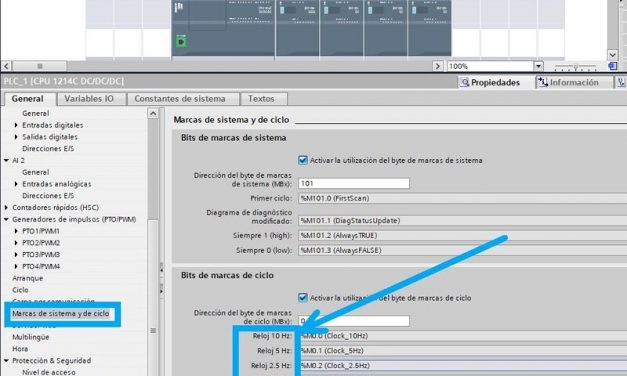
Task: Switch to the General tab
Action: pos(27,99)
